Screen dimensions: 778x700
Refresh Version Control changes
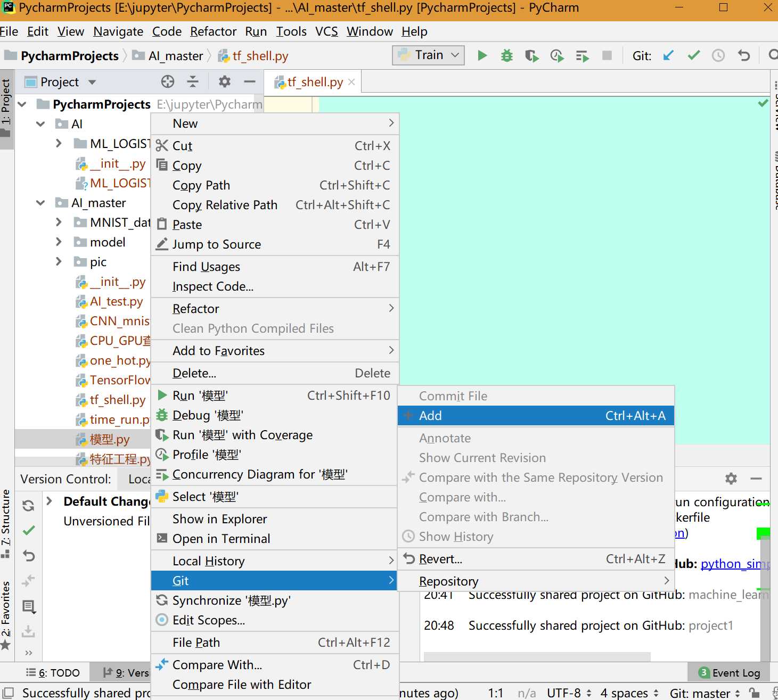click(x=29, y=505)
